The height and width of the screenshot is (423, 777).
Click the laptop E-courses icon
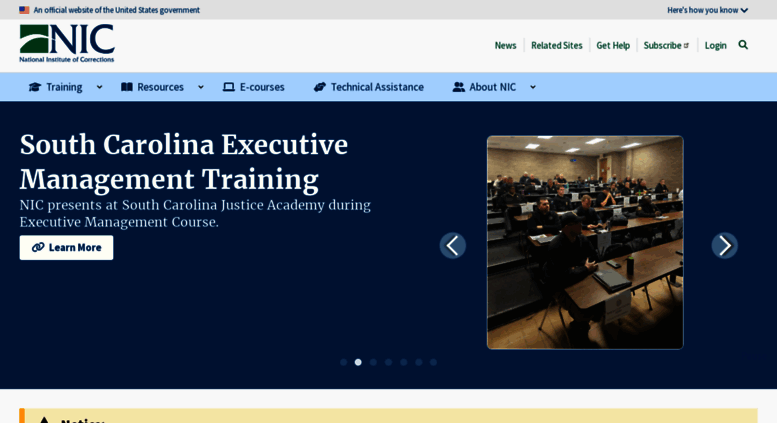coord(228,87)
